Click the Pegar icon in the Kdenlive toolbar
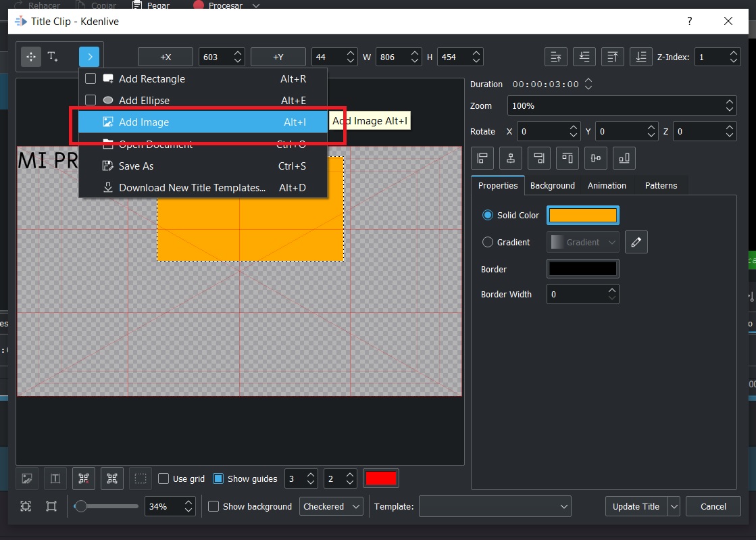The width and height of the screenshot is (756, 540). tap(137, 5)
